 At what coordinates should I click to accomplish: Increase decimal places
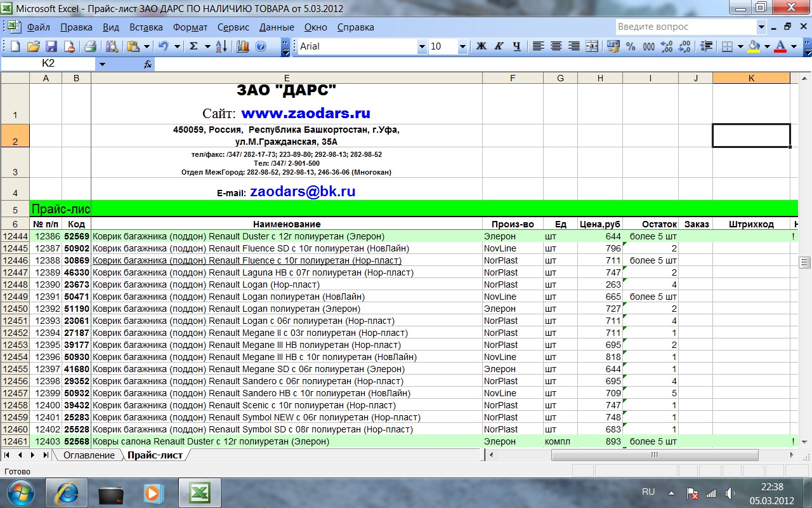666,46
